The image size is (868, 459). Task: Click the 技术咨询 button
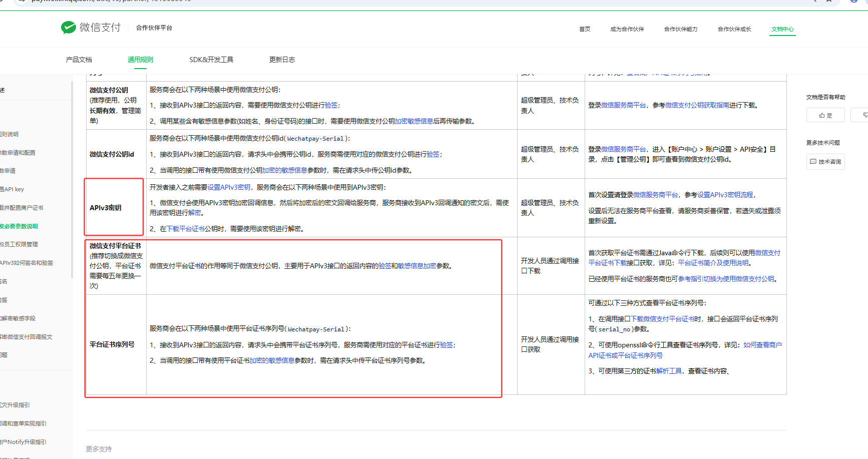(825, 162)
